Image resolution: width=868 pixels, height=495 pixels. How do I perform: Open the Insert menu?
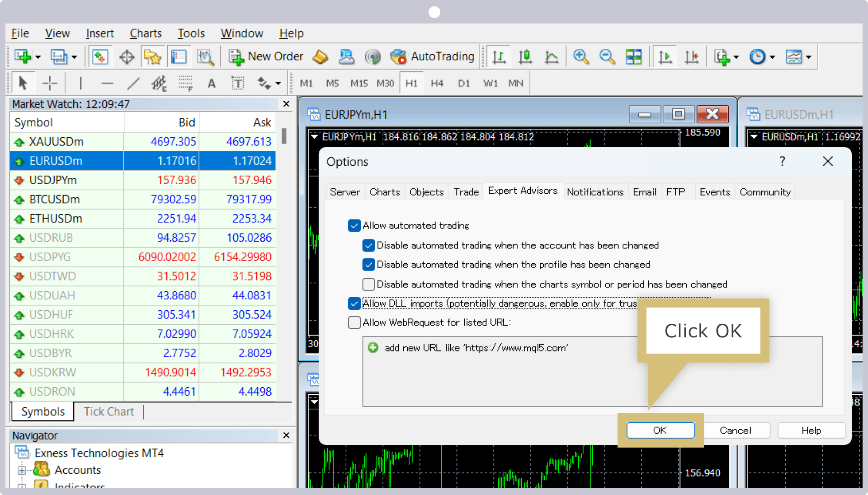100,33
